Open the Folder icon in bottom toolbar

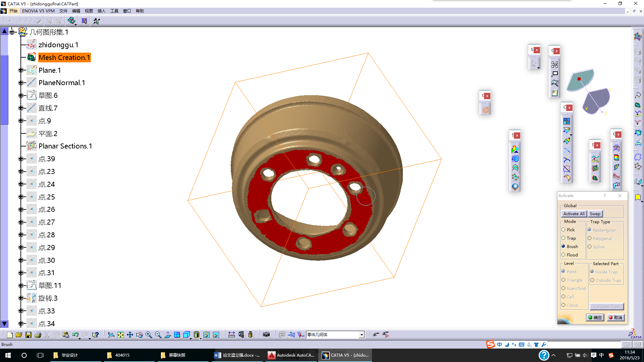(x=19, y=335)
